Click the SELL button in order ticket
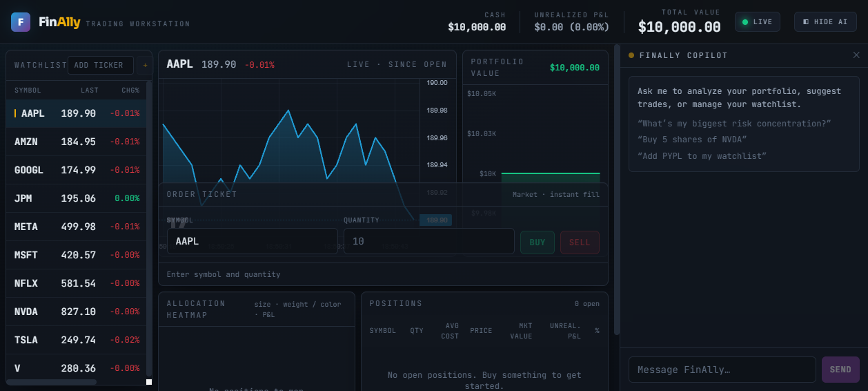Screen dimensions: 868x391 click(x=580, y=242)
